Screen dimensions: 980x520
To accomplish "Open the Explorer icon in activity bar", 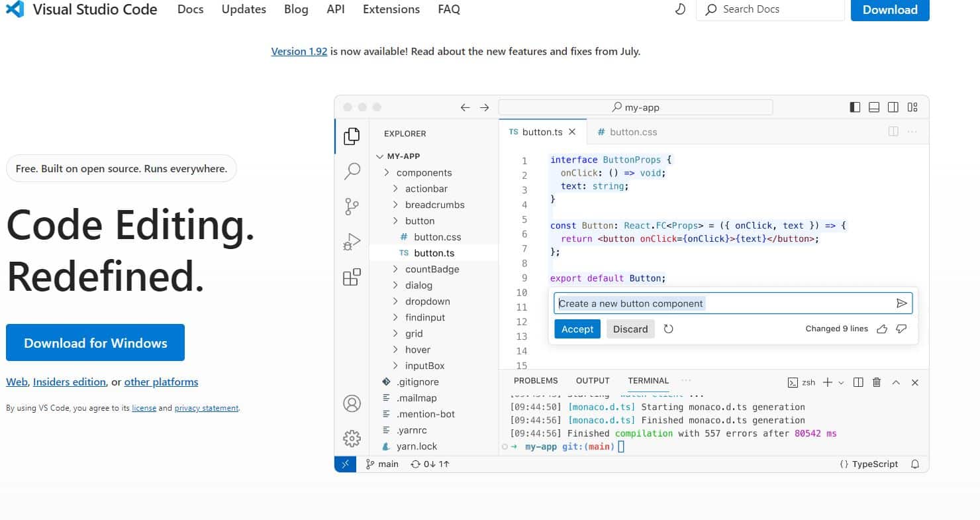I will [x=352, y=136].
